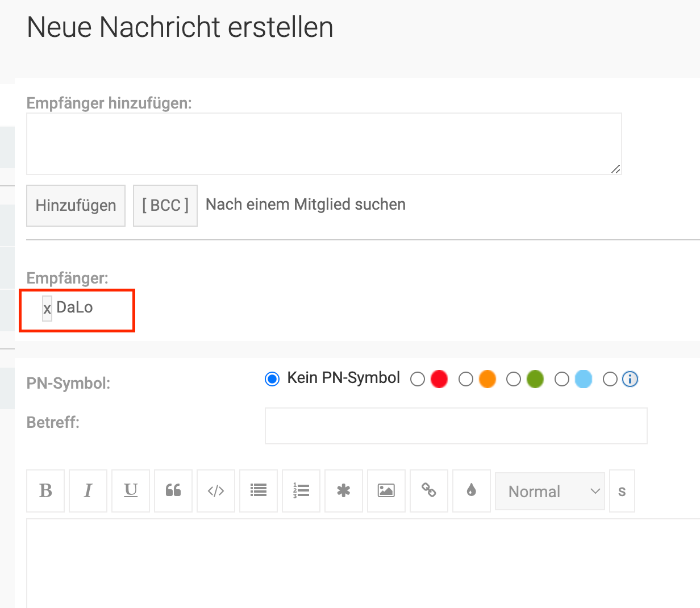The image size is (700, 608).
Task: Choose the green PN-Symbol radio button
Action: pyautogui.click(x=514, y=379)
